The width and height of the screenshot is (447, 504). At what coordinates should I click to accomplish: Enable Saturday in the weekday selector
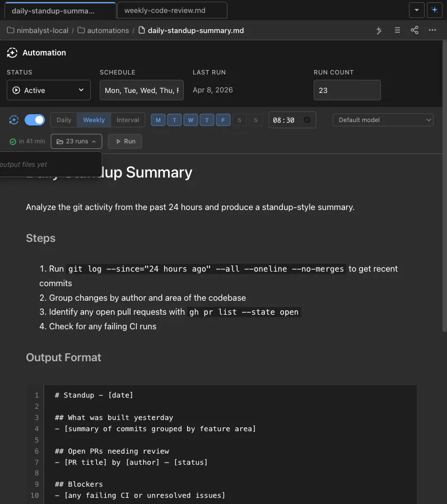click(240, 120)
